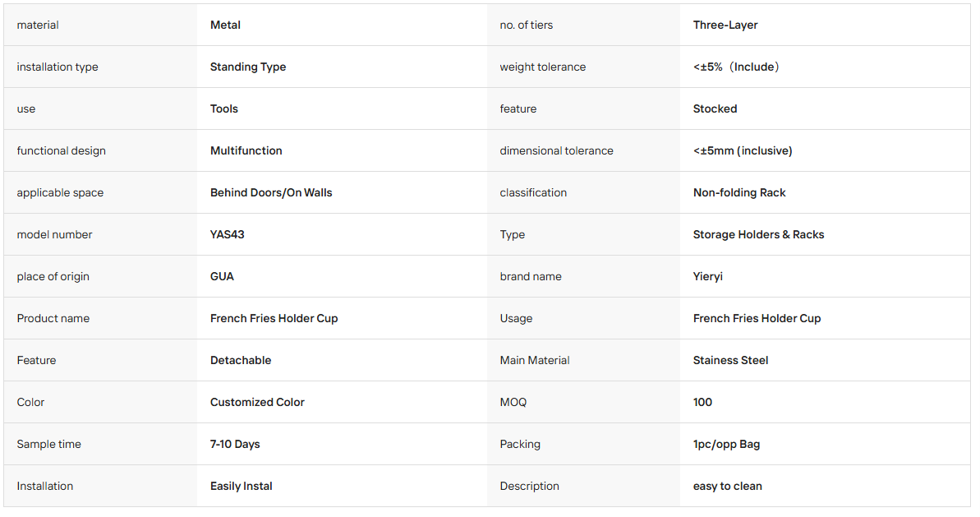Viewport: 980px width, 517px height.
Task: Click the MOQ value '100'
Action: point(702,402)
